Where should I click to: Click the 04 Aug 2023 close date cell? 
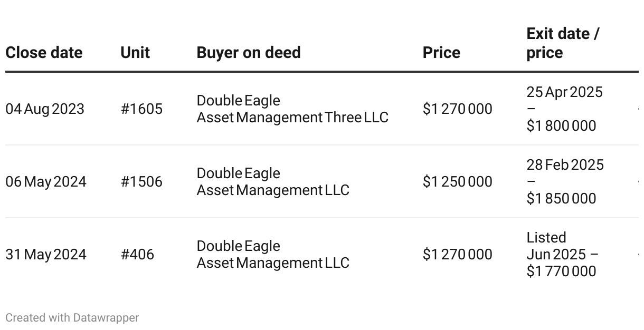click(x=45, y=109)
